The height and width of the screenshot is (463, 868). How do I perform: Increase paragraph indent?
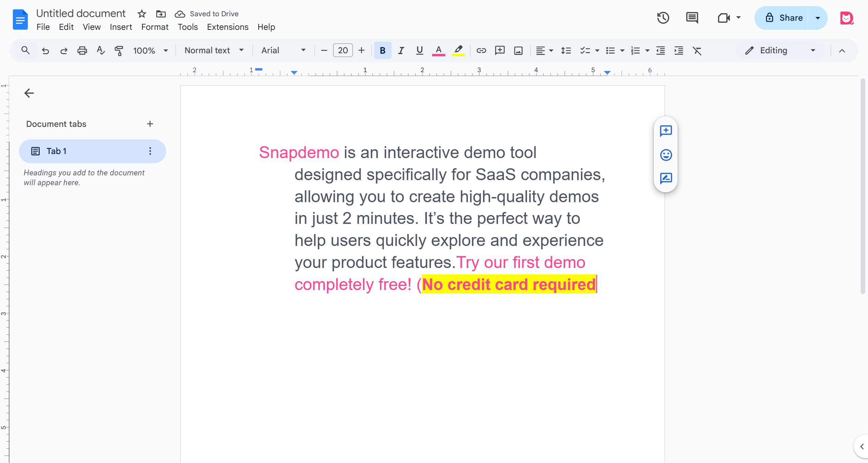(x=679, y=51)
